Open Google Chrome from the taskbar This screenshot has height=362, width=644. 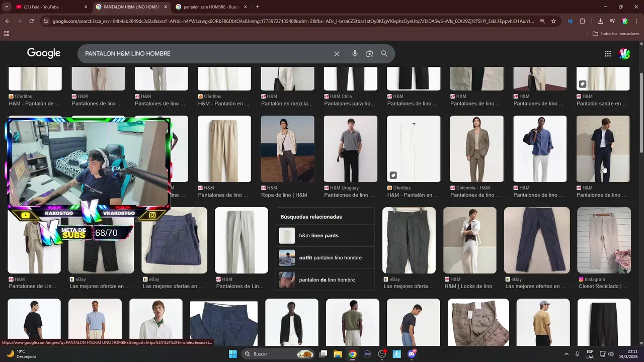(352, 354)
